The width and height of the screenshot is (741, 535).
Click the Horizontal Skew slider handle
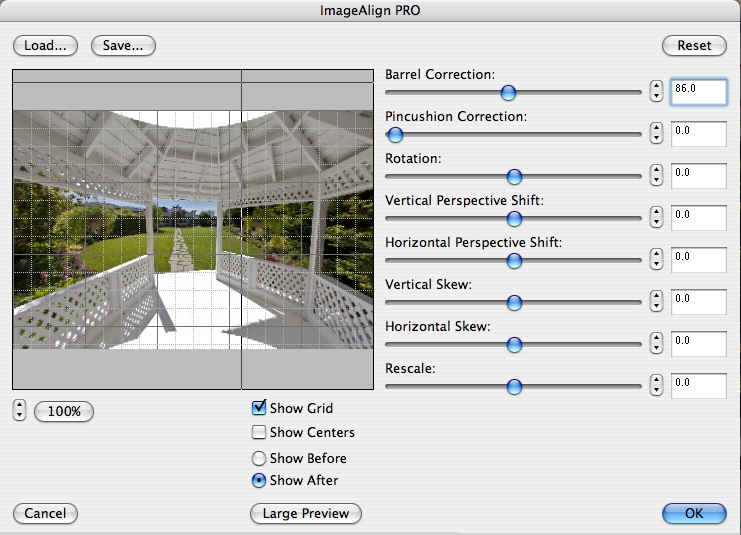click(x=514, y=345)
